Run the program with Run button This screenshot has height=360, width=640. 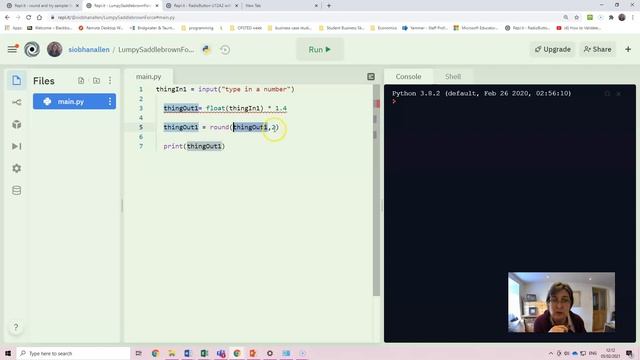[x=320, y=49]
